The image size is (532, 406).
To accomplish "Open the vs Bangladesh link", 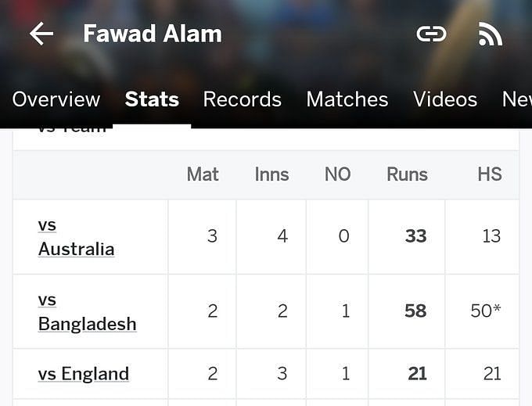I will point(87,311).
